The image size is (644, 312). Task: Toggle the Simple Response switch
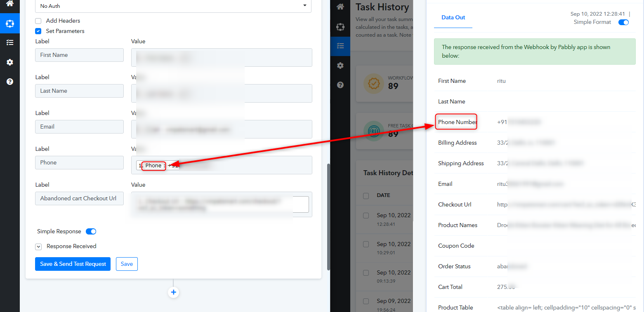click(x=91, y=231)
